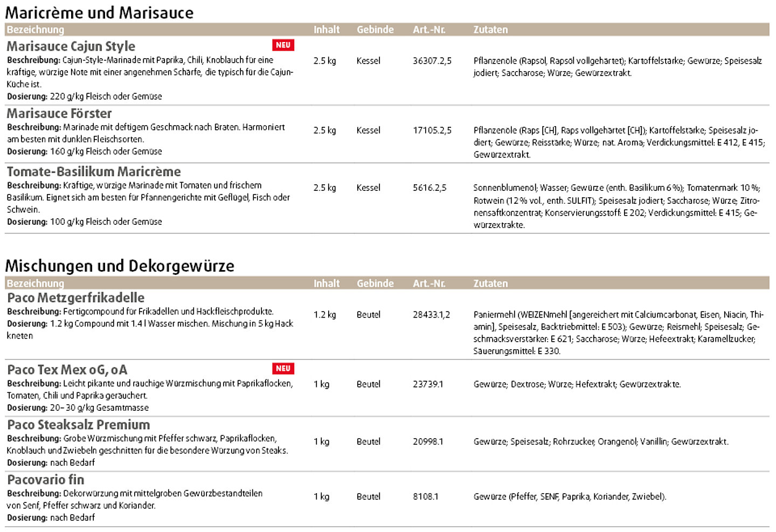Click Zutaten header in the Maricrème table
This screenshot has height=532, width=776.
pos(490,30)
